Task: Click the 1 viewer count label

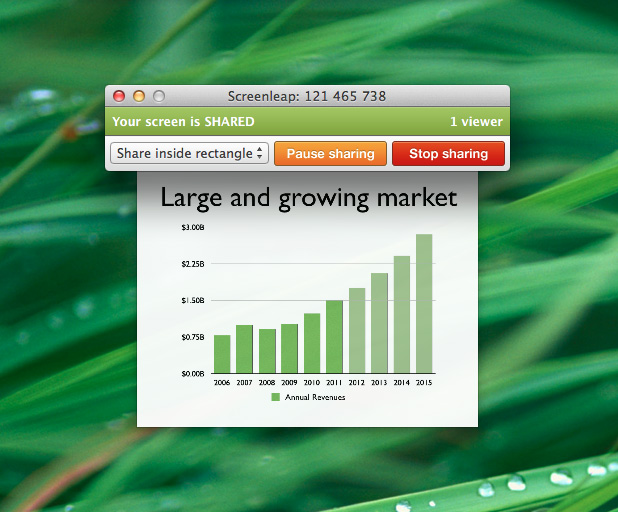Action: [x=475, y=122]
